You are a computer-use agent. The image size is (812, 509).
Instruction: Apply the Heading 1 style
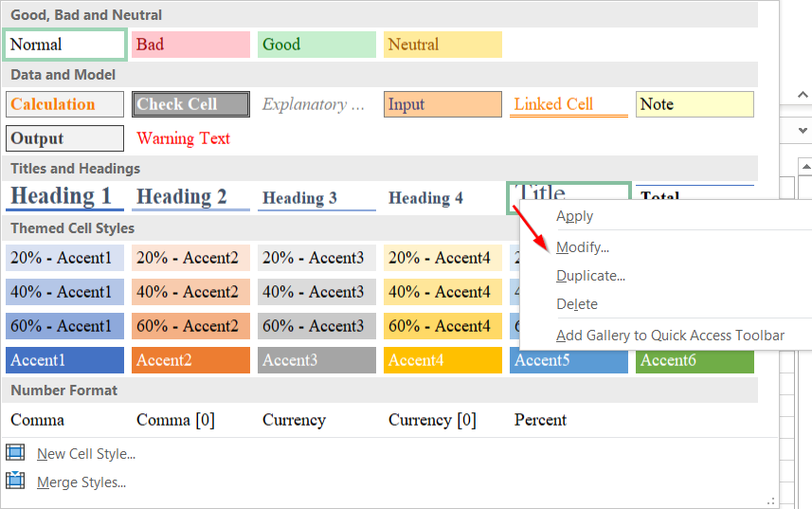pyautogui.click(x=64, y=198)
